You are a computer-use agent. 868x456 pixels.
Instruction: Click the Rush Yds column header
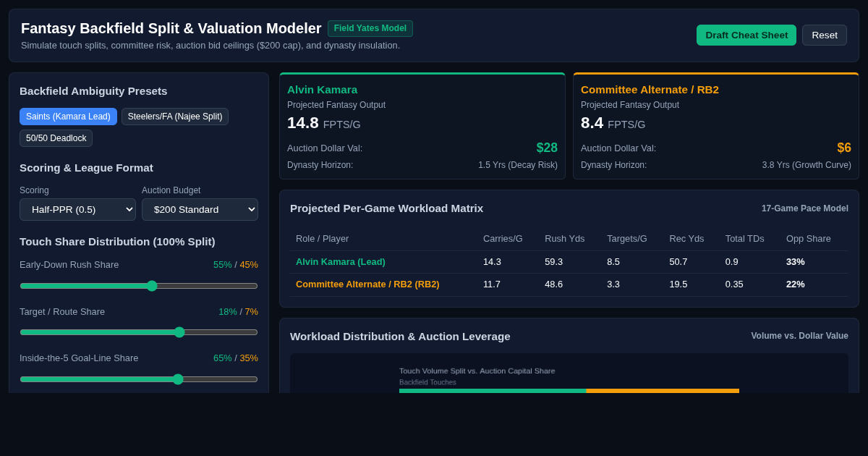[x=564, y=239]
